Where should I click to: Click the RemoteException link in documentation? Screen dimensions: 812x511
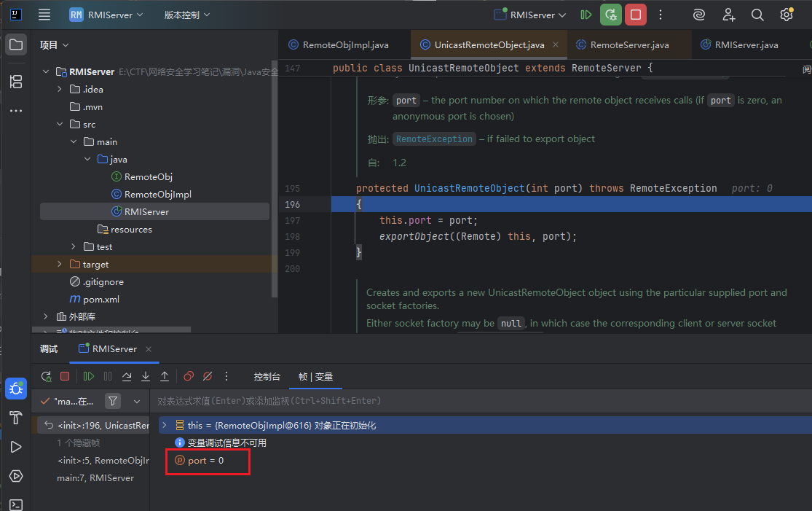[434, 139]
